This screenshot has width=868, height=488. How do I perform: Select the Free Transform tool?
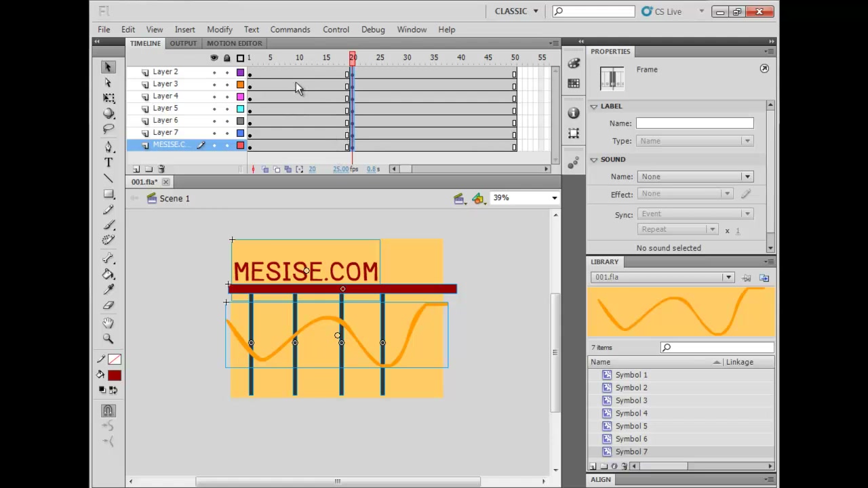click(x=108, y=98)
